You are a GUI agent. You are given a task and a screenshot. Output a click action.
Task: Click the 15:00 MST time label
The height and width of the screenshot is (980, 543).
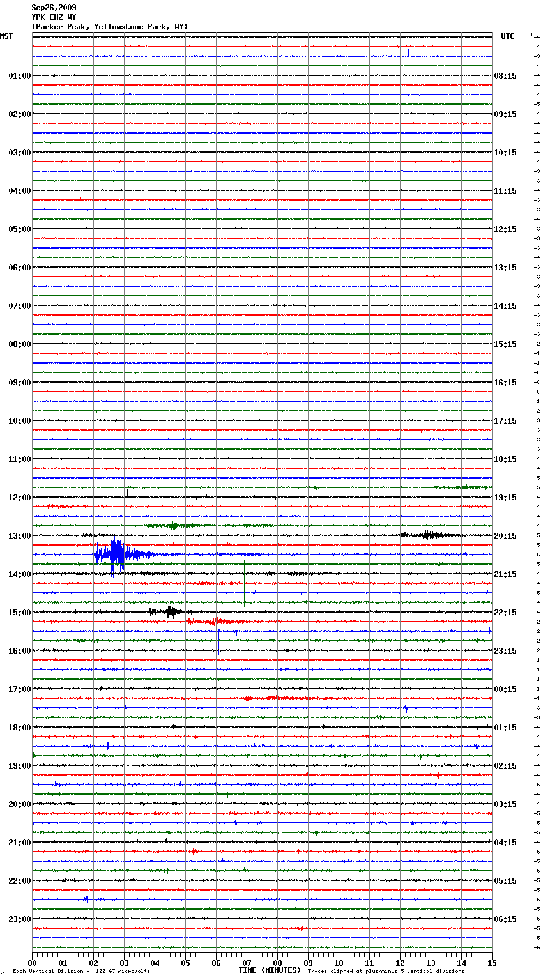[x=20, y=613]
